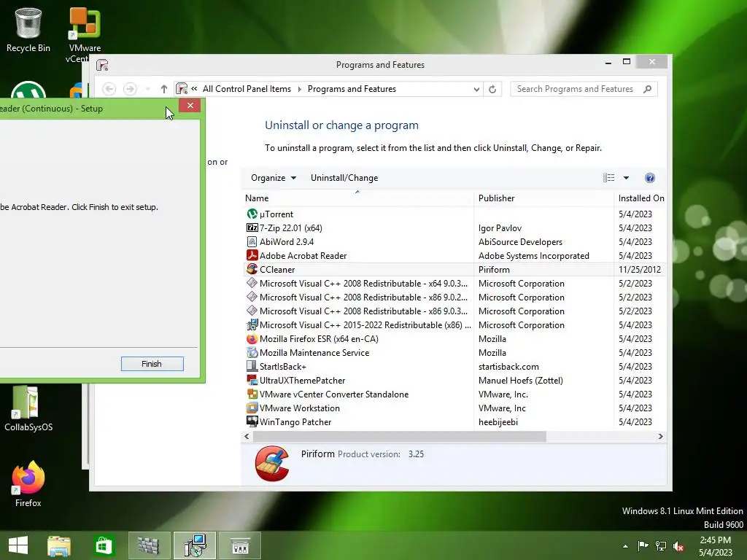This screenshot has height=560, width=747.
Task: Open the recent locations dropdown arrow
Action: pyautogui.click(x=147, y=89)
